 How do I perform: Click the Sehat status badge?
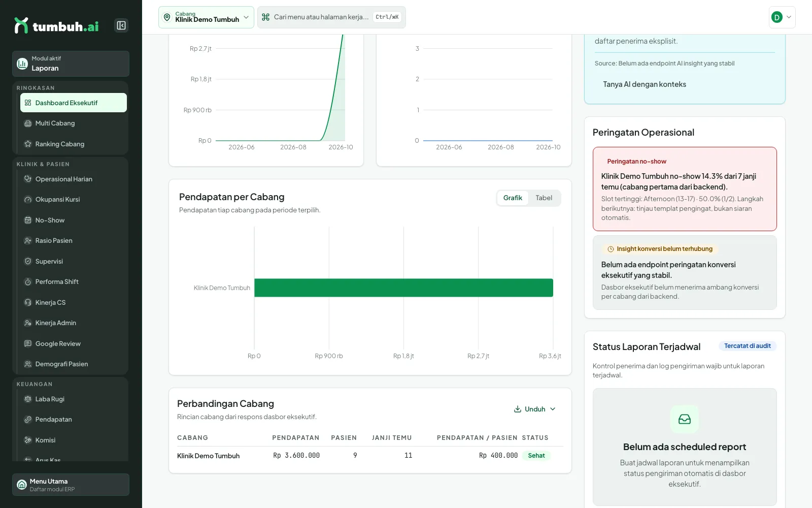click(x=536, y=456)
